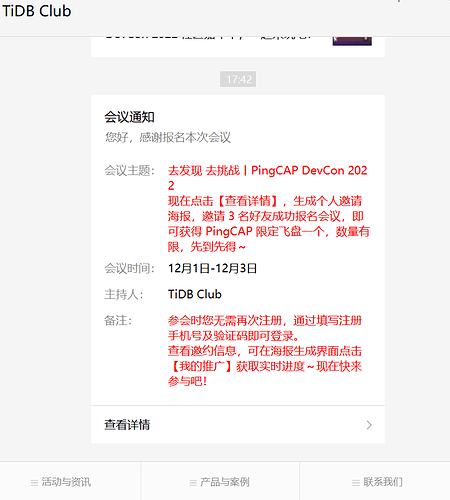Click the host name TiDB Club in card
The height and width of the screenshot is (500, 450).
195,294
